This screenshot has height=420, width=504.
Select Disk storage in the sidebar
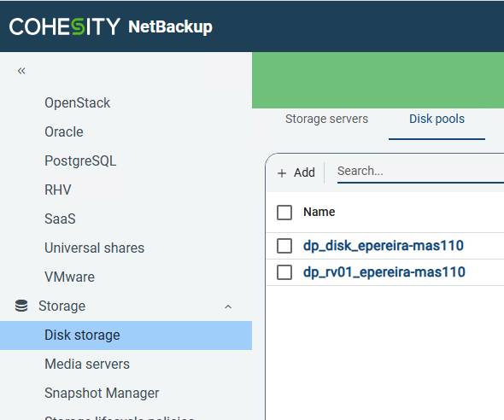coord(126,335)
